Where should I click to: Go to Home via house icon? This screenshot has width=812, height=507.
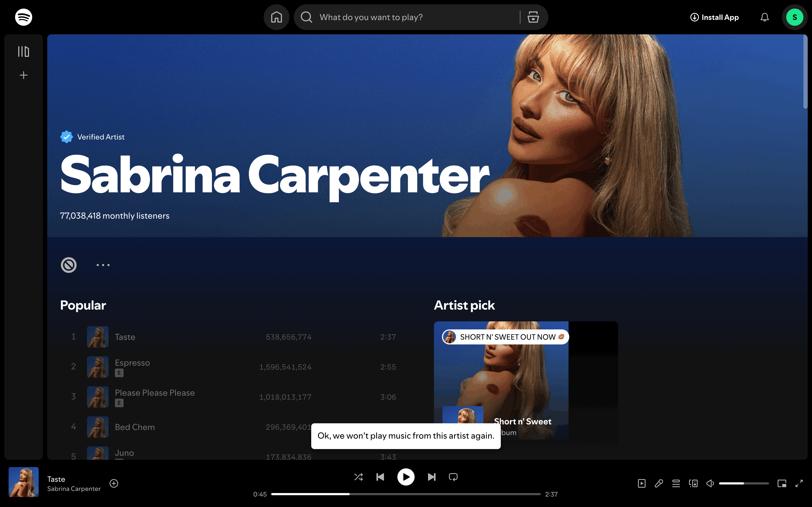tap(276, 17)
